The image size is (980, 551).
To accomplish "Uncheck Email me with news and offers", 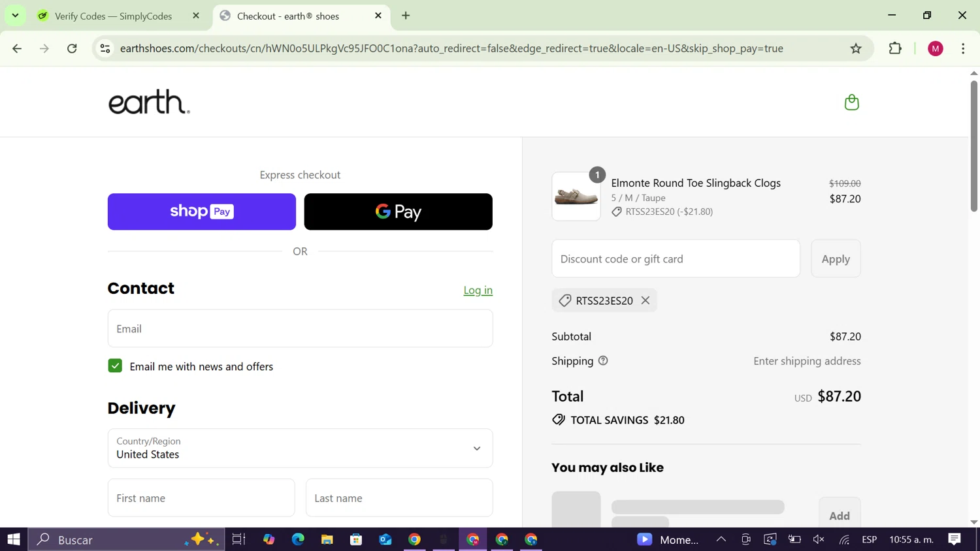I will 115,366.
